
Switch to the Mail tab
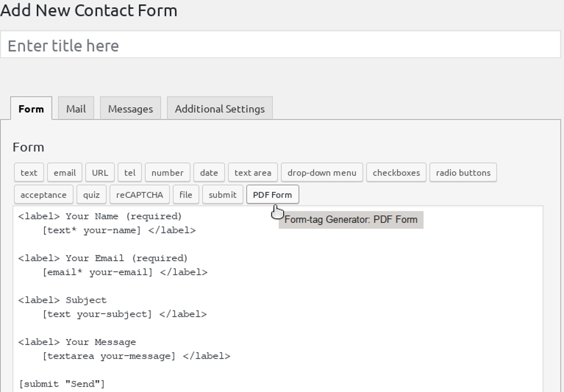click(x=76, y=108)
